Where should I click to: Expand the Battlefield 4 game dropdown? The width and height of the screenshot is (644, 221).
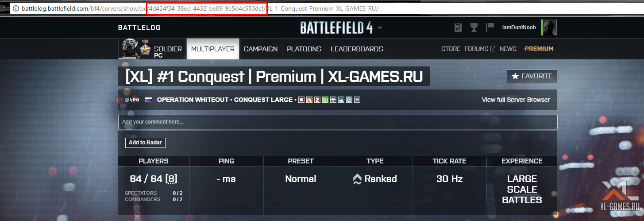380,28
